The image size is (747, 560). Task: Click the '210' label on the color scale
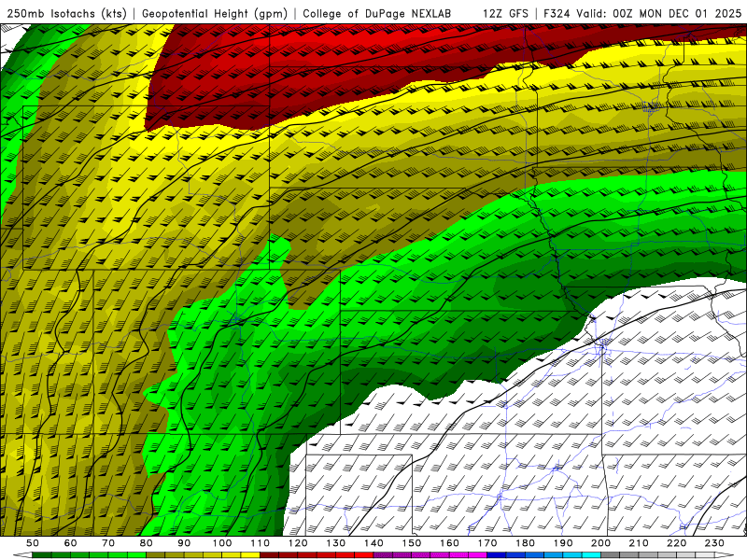click(x=639, y=543)
